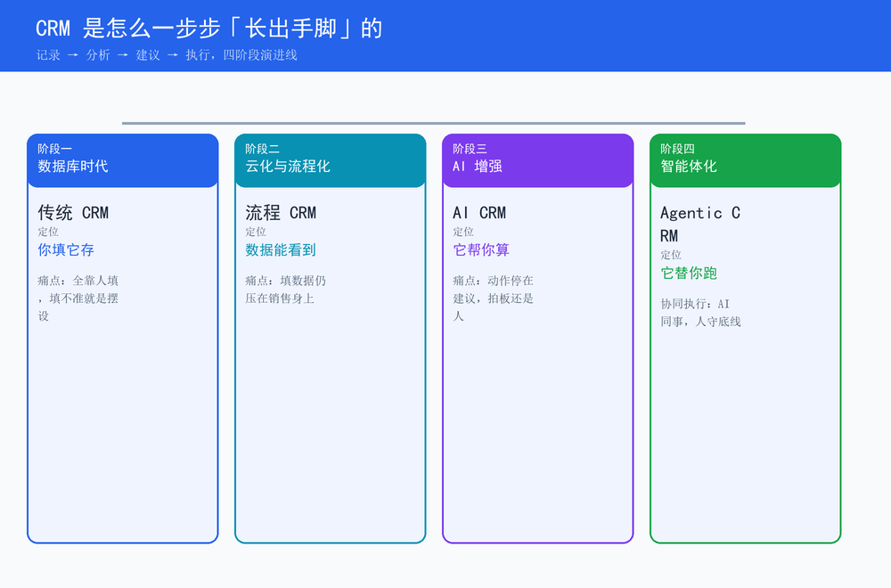Image resolution: width=891 pixels, height=588 pixels.
Task: Click the "流程 CRM" heading
Action: [281, 212]
